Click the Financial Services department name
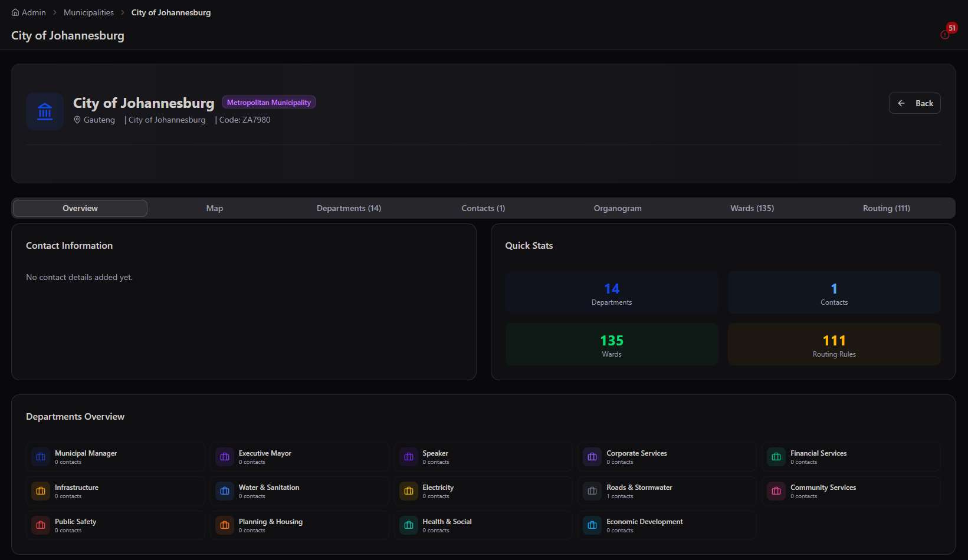The height and width of the screenshot is (560, 968). click(x=818, y=453)
